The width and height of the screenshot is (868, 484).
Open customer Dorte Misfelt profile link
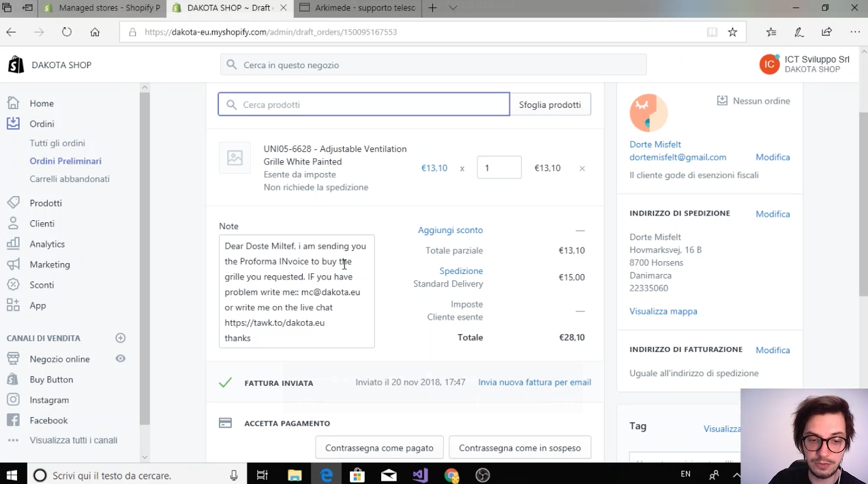tap(655, 145)
